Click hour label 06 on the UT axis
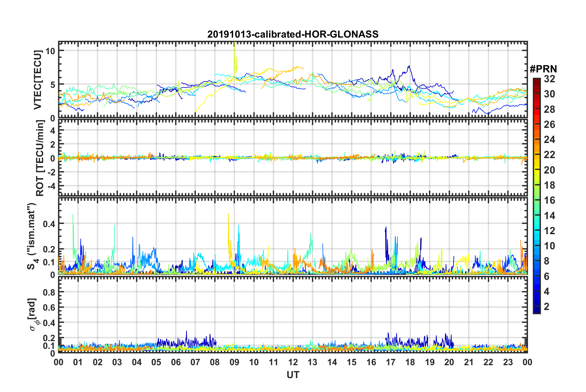Image resolution: width=586 pixels, height=392 pixels. [176, 362]
